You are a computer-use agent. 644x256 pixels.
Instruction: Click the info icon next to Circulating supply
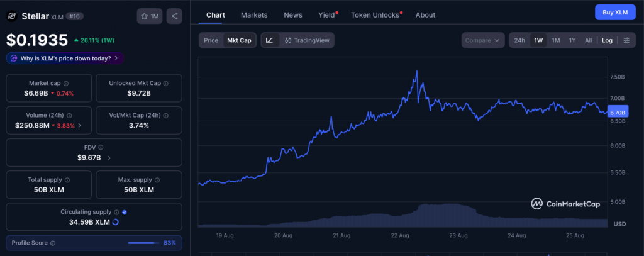coord(116,213)
